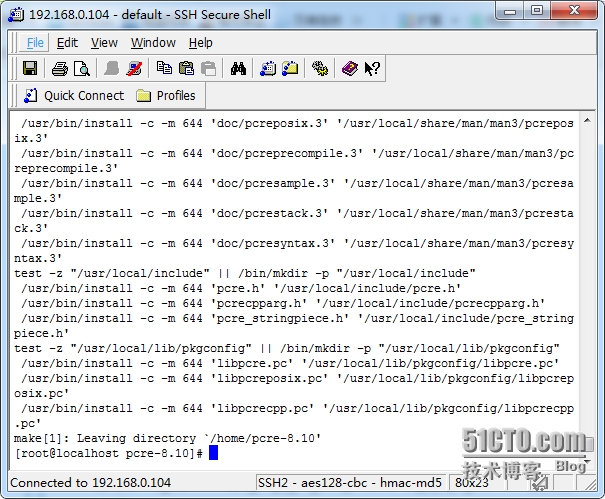Open Print Preview magnifier icon
This screenshot has height=499, width=605.
tap(81, 69)
